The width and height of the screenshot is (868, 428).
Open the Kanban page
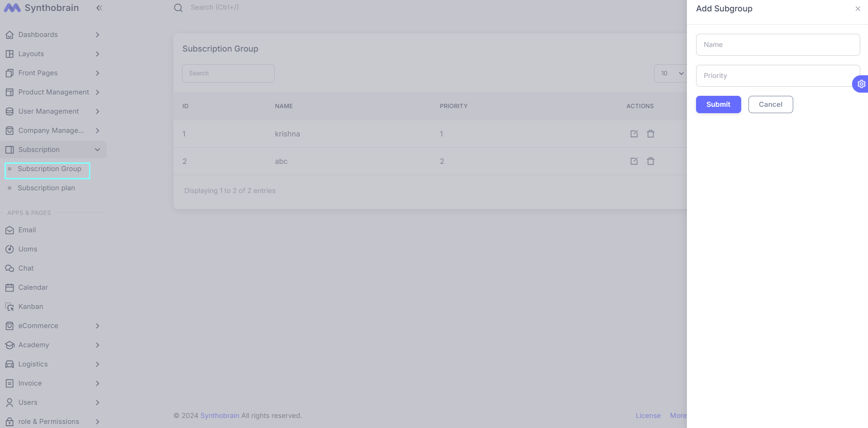coord(31,307)
